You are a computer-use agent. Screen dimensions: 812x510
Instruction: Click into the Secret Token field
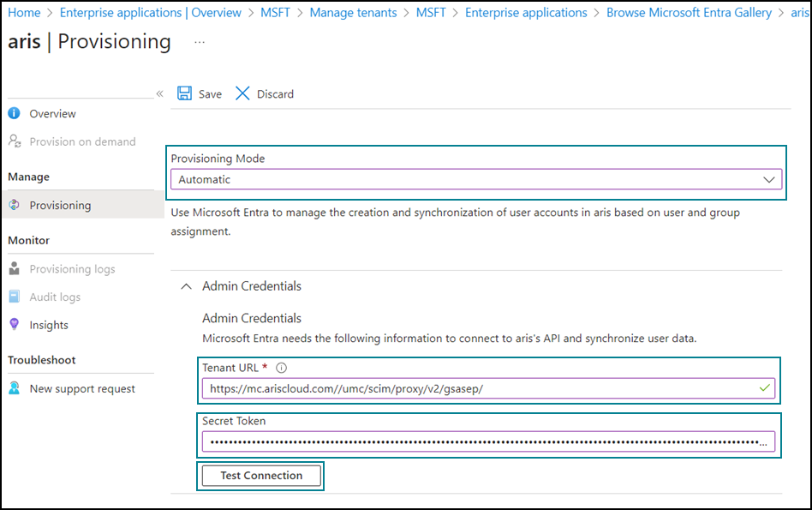click(488, 441)
